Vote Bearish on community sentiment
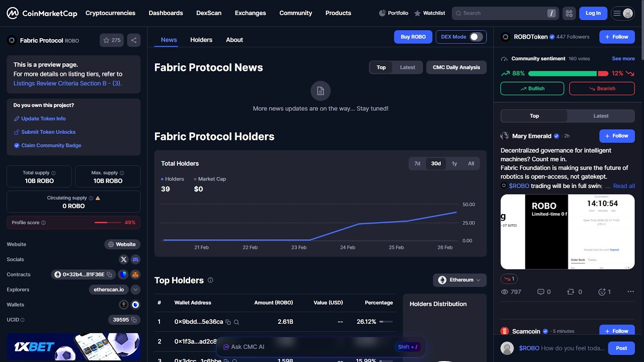Viewport: 644px width, 362px height. (x=602, y=88)
